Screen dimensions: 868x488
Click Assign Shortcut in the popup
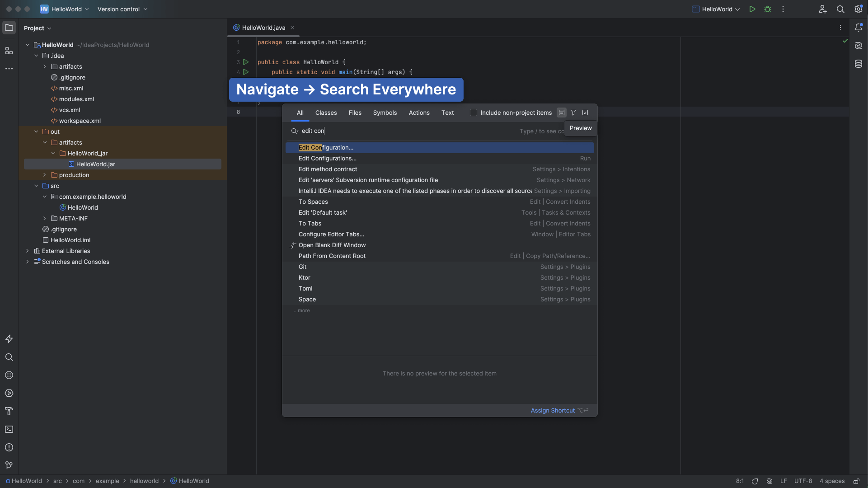pyautogui.click(x=553, y=410)
